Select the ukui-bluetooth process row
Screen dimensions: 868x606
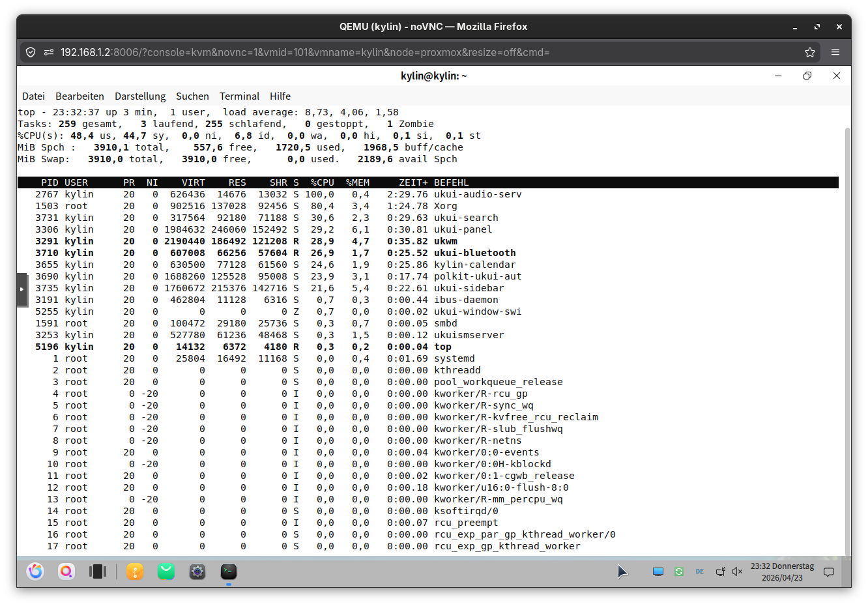pyautogui.click(x=427, y=253)
